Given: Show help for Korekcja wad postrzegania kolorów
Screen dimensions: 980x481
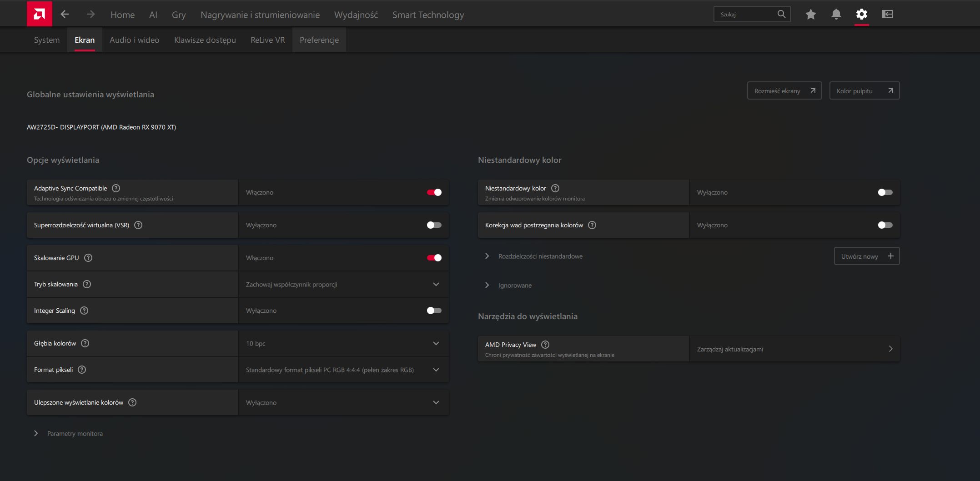Looking at the screenshot, I should click(x=592, y=225).
